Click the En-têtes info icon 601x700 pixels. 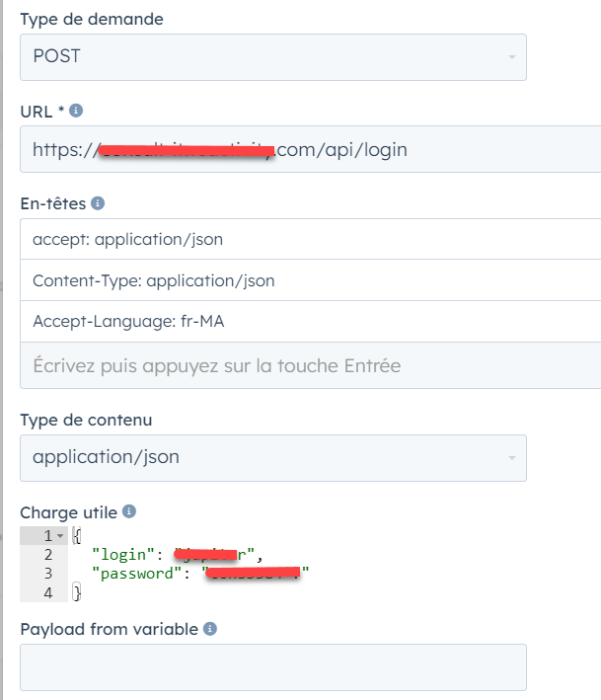coord(98,203)
